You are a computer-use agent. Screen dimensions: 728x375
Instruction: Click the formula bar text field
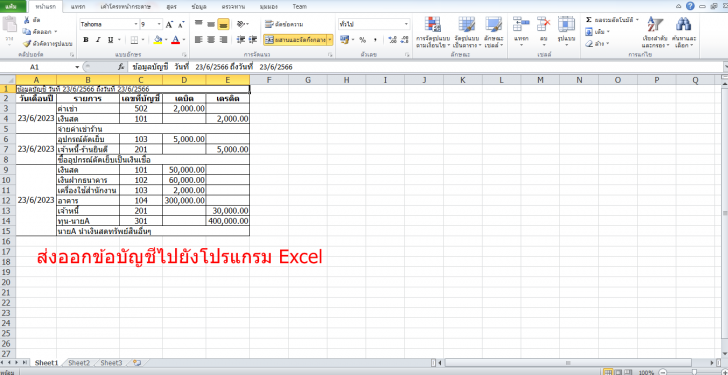click(x=425, y=67)
